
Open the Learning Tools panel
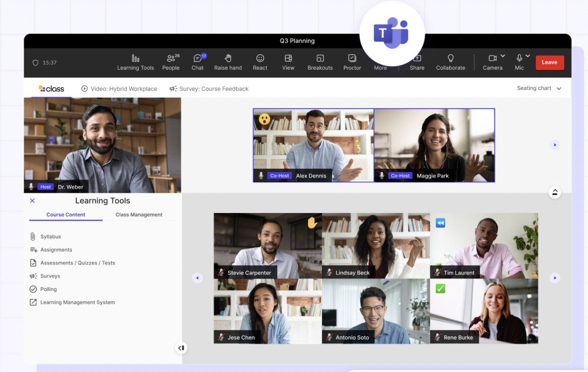click(135, 62)
